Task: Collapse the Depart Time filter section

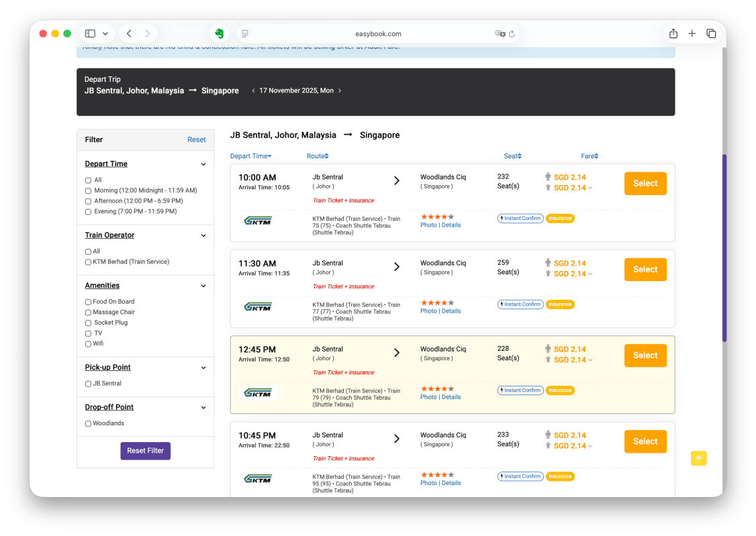Action: [203, 164]
